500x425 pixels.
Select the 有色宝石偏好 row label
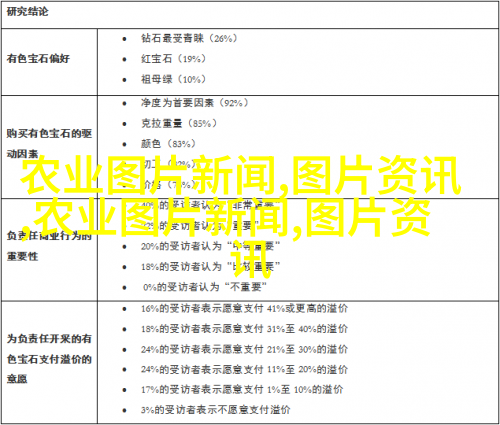point(38,59)
